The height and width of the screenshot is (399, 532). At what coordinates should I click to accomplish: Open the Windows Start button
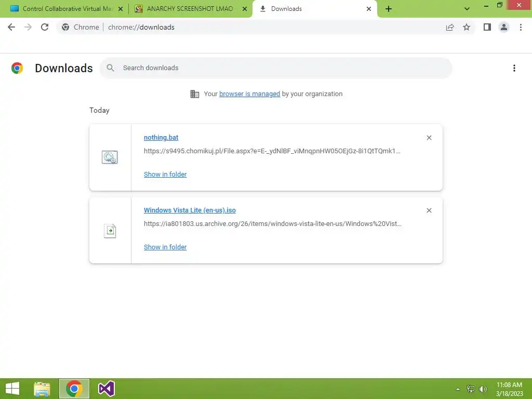12,389
